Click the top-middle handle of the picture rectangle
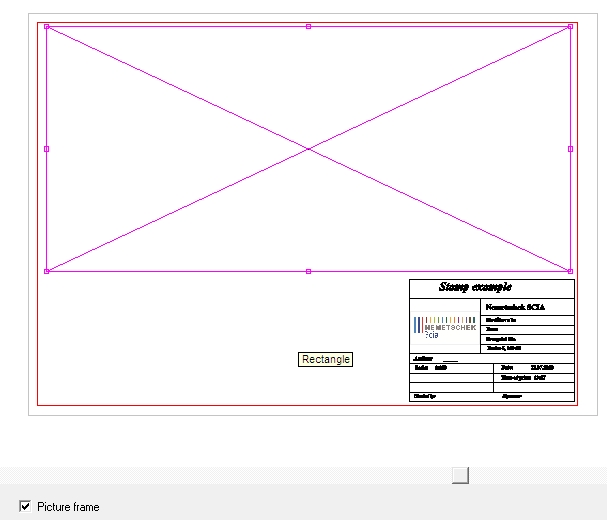 coord(308,26)
